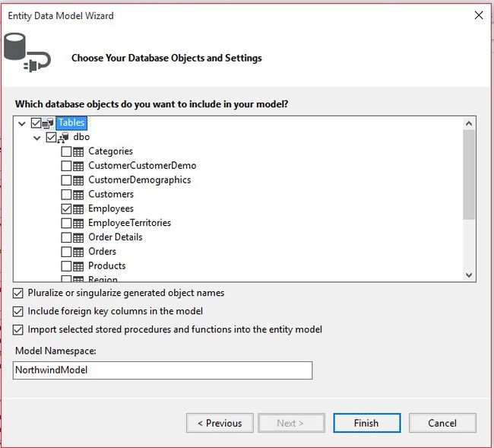Check the CustomerDemographics checkbox
This screenshot has height=448, width=494.
point(66,180)
